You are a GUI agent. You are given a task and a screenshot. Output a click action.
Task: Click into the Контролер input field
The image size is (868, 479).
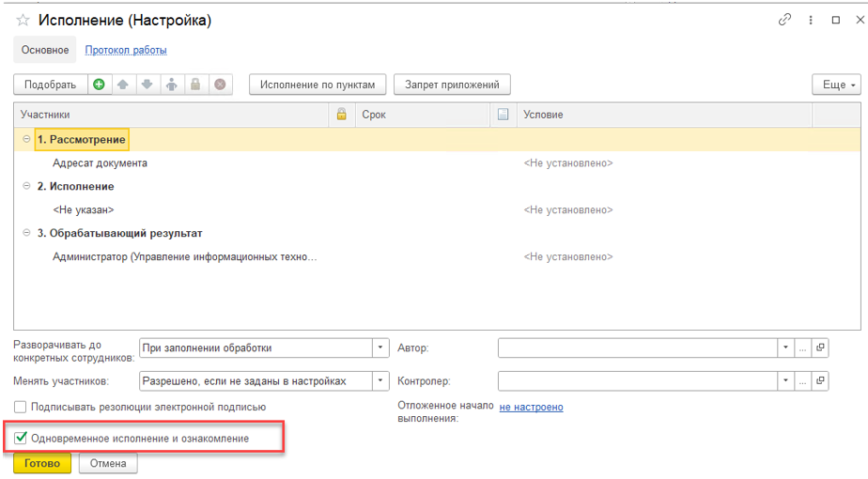(x=638, y=380)
